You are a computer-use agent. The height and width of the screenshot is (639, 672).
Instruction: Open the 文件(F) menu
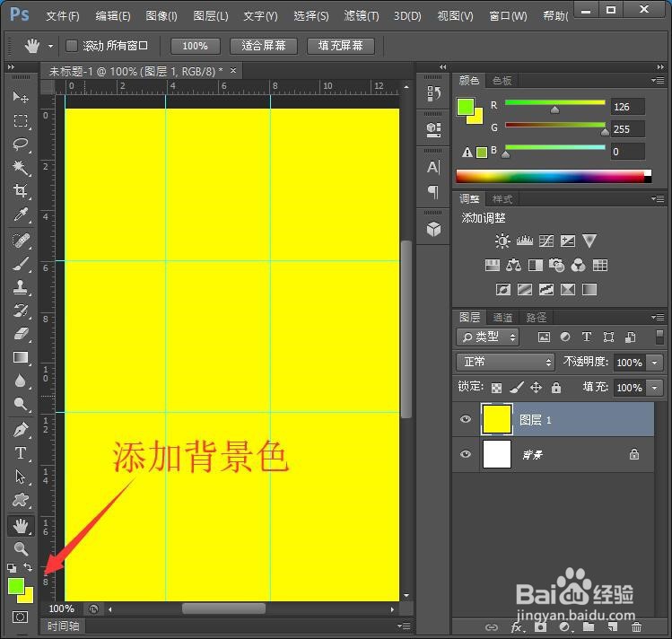(x=63, y=16)
